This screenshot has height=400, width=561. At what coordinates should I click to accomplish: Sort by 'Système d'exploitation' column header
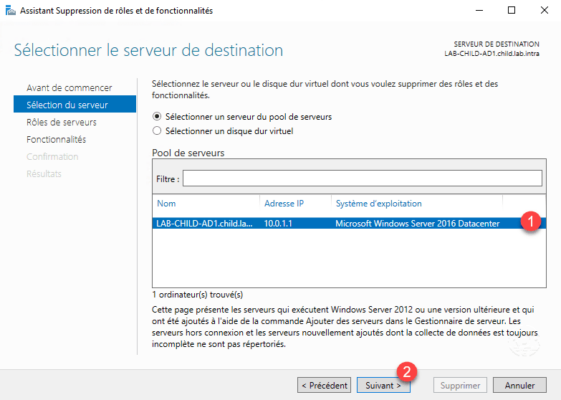point(379,204)
